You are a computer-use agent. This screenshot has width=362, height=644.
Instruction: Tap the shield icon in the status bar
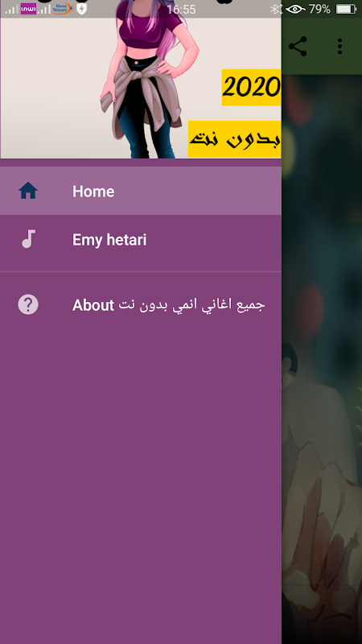[82, 9]
